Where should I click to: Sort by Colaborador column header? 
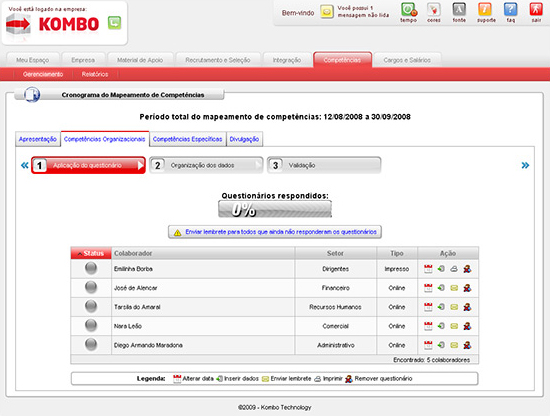click(203, 253)
